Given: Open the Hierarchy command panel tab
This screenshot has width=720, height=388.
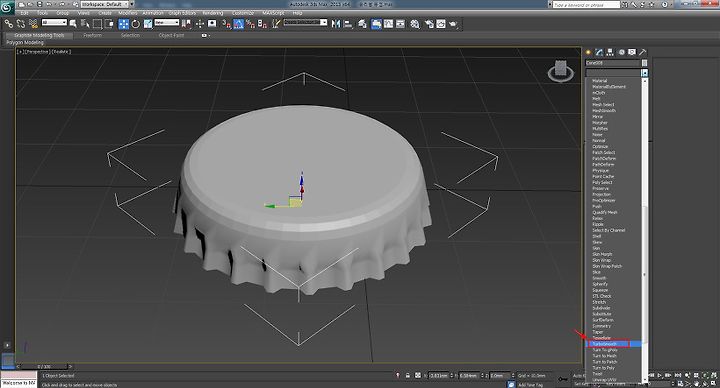Looking at the screenshot, I should click(x=610, y=52).
